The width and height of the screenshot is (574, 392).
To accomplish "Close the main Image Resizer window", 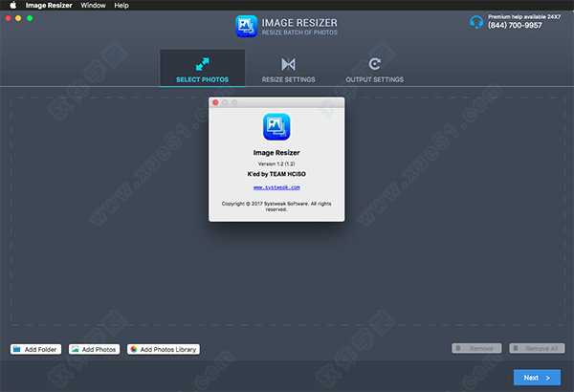I will (8, 18).
